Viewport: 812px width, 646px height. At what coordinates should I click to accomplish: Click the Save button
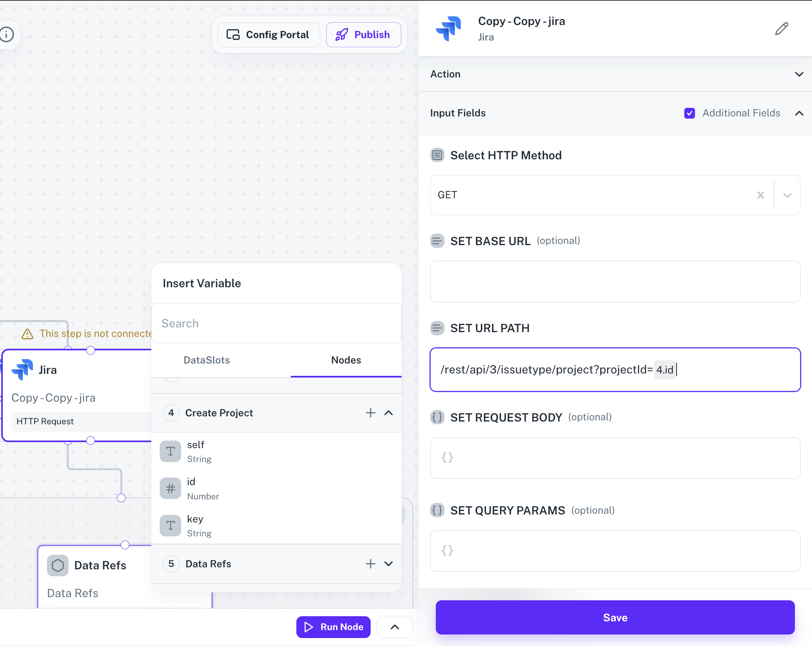coord(615,617)
